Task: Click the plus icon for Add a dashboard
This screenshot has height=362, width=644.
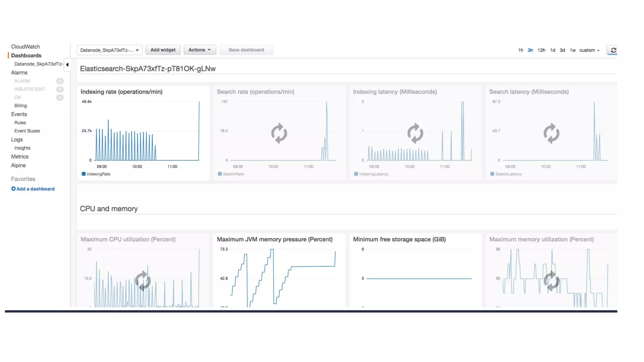Action: (13, 189)
